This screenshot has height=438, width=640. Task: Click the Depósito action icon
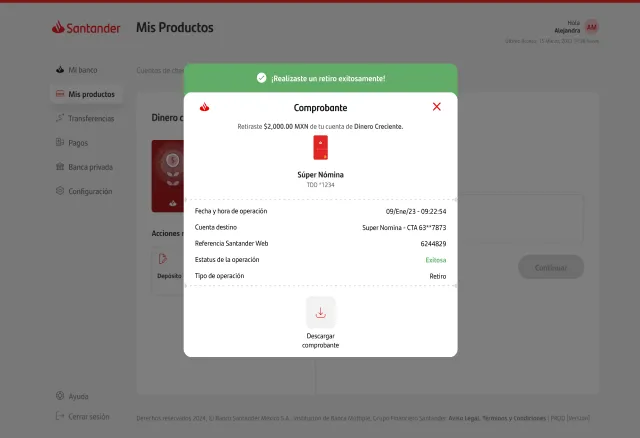point(163,259)
